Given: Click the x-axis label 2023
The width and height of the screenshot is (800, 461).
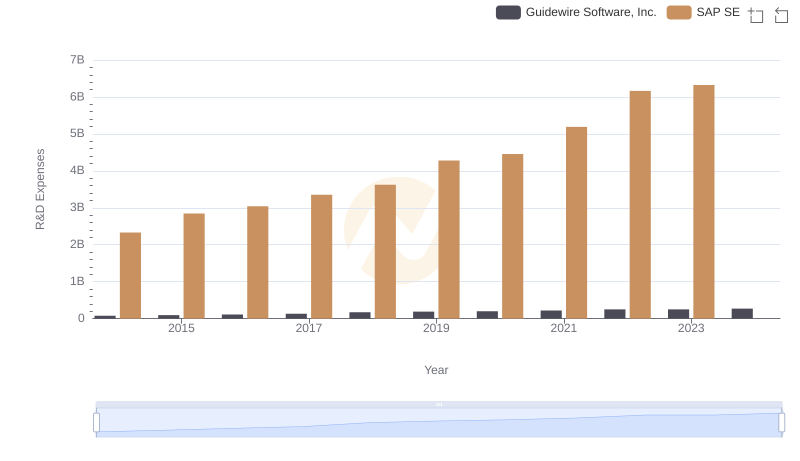Looking at the screenshot, I should point(691,328).
